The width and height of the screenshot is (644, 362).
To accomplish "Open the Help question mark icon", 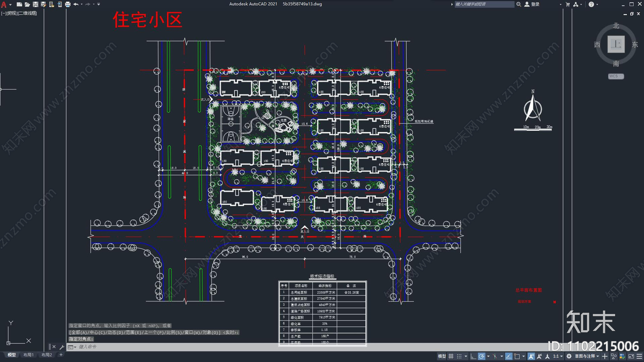I will click(591, 4).
